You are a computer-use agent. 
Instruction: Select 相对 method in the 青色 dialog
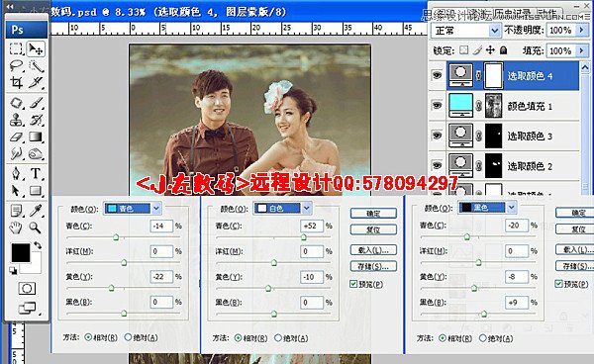tap(88, 336)
